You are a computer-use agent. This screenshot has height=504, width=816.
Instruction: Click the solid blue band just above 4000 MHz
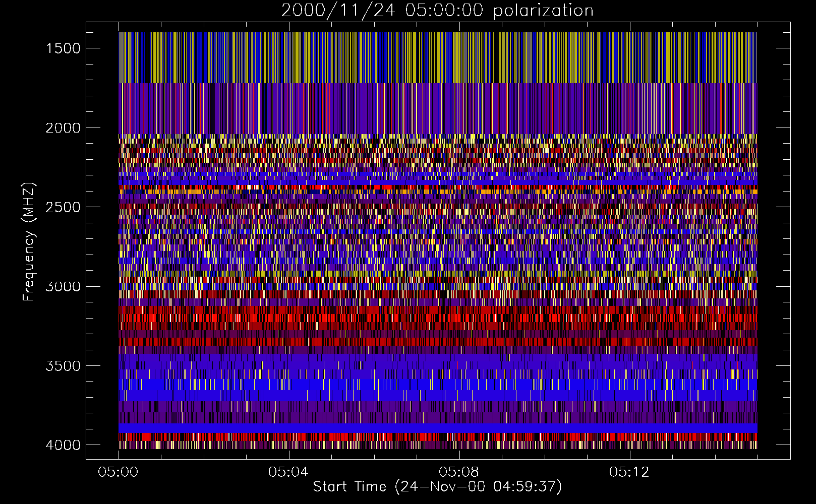point(437,428)
